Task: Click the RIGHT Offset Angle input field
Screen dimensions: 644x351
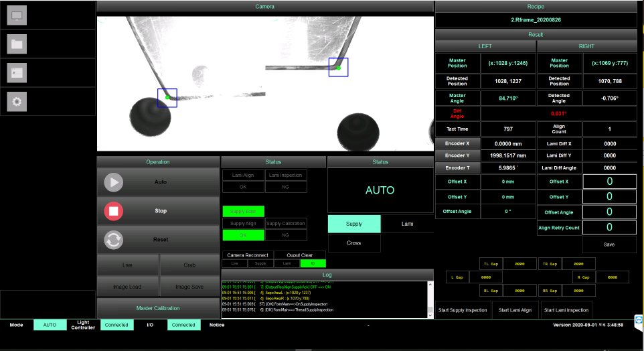Action: 609,212
